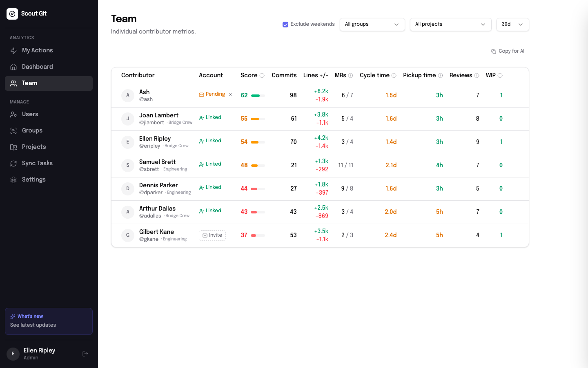588x368 pixels.
Task: Click the Score column info icon
Action: [261, 75]
